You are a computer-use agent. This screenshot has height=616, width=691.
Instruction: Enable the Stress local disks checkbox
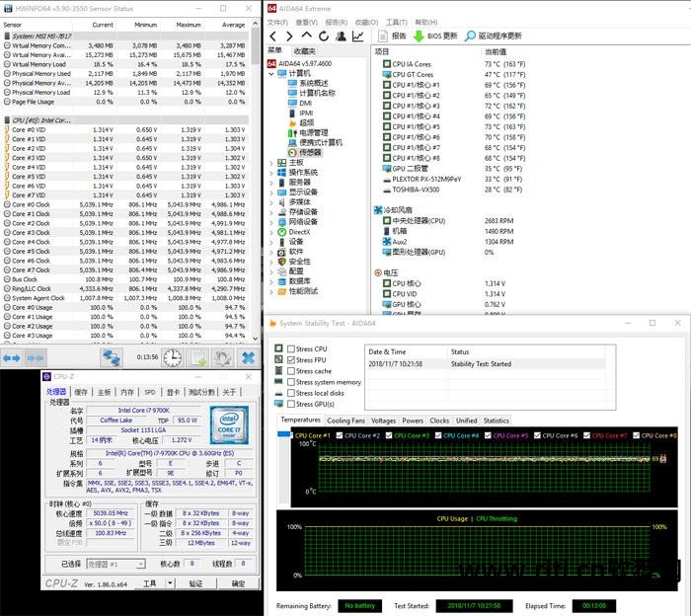pyautogui.click(x=291, y=393)
